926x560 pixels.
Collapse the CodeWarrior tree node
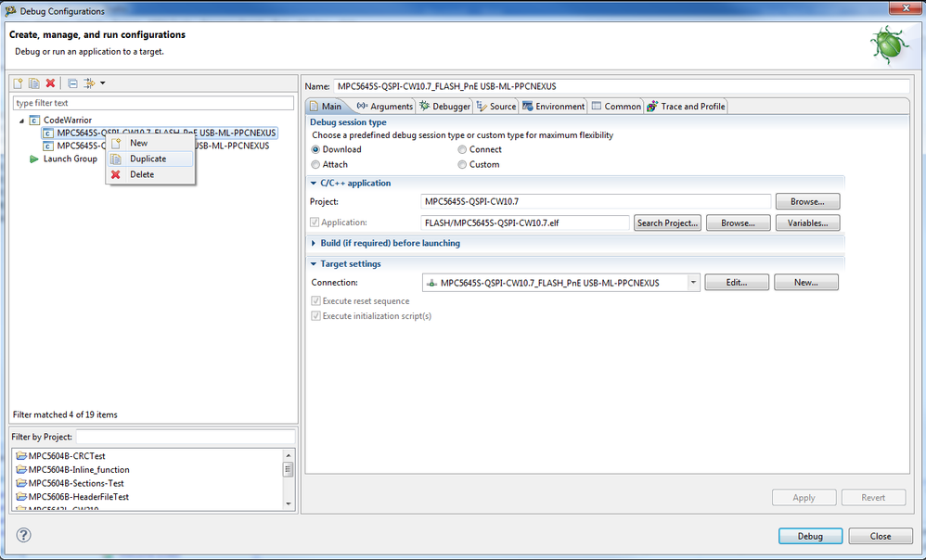(22, 121)
